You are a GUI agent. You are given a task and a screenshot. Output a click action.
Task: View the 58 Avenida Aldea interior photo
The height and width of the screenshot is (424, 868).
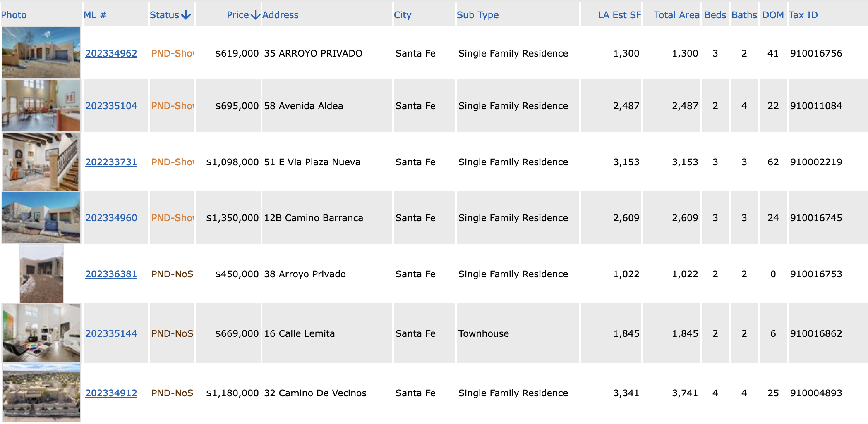41,105
